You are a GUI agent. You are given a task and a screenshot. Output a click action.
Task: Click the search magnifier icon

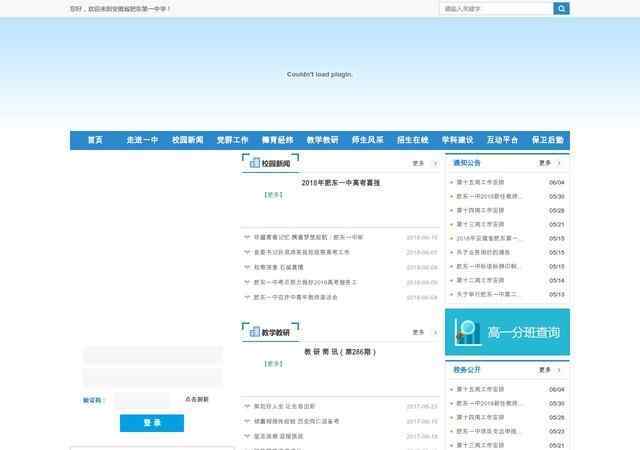562,9
